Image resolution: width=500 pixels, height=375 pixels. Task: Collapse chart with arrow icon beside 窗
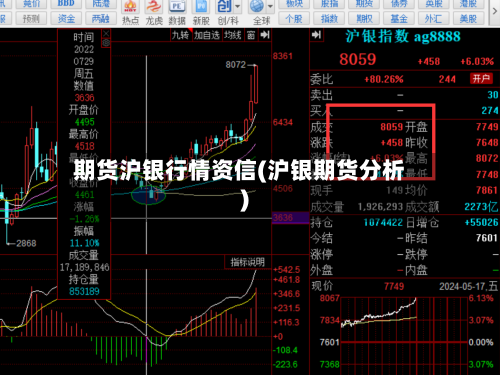click(x=265, y=35)
